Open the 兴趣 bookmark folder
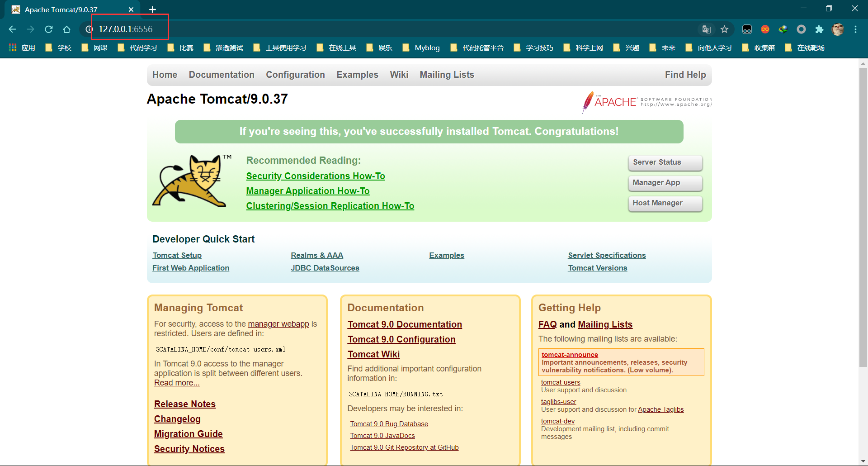Image resolution: width=868 pixels, height=466 pixels. click(626, 48)
